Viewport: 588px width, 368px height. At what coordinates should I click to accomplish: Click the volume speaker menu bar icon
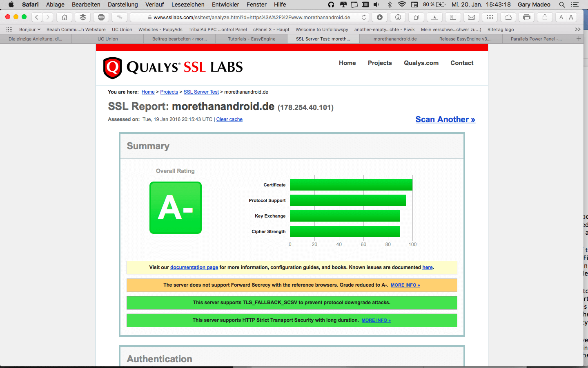[376, 4]
